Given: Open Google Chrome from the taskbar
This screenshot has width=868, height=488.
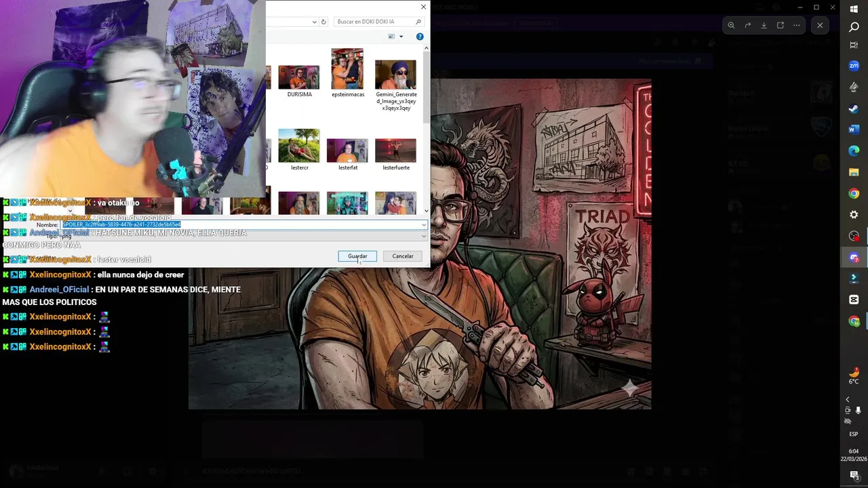Looking at the screenshot, I should pyautogui.click(x=854, y=193).
